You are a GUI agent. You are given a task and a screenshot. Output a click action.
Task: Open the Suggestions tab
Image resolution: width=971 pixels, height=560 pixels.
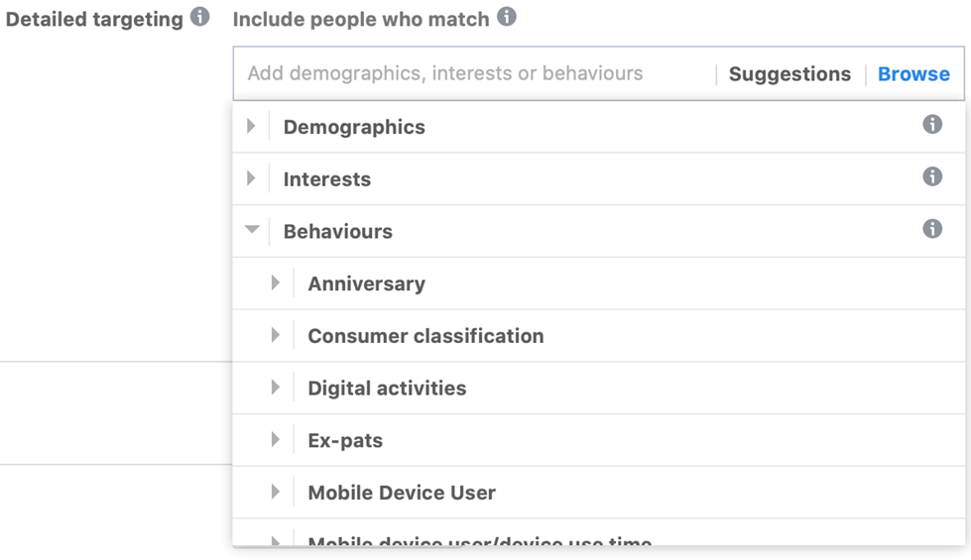[x=789, y=74]
